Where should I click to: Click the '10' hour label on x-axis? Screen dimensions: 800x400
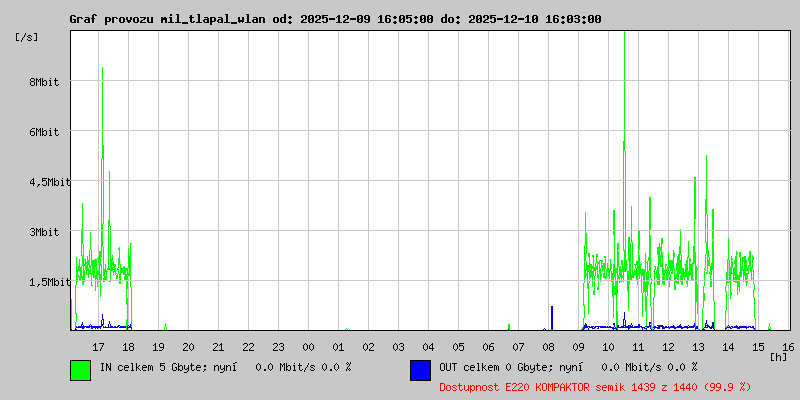(609, 347)
